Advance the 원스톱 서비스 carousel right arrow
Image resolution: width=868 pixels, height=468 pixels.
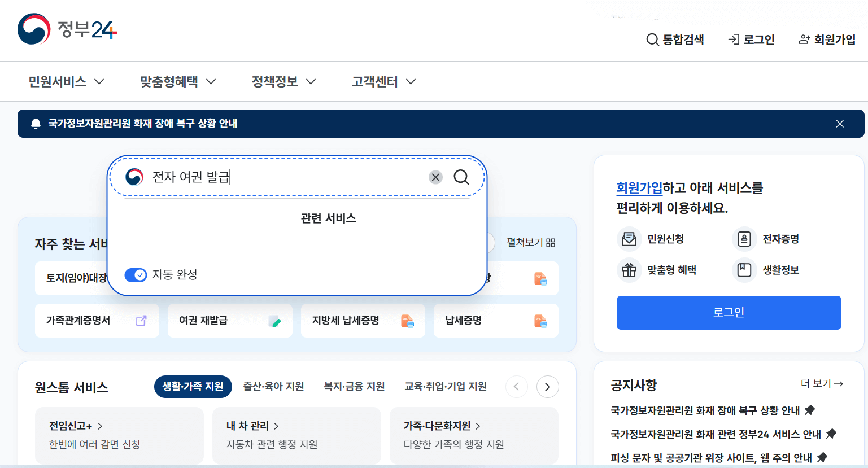(x=547, y=387)
